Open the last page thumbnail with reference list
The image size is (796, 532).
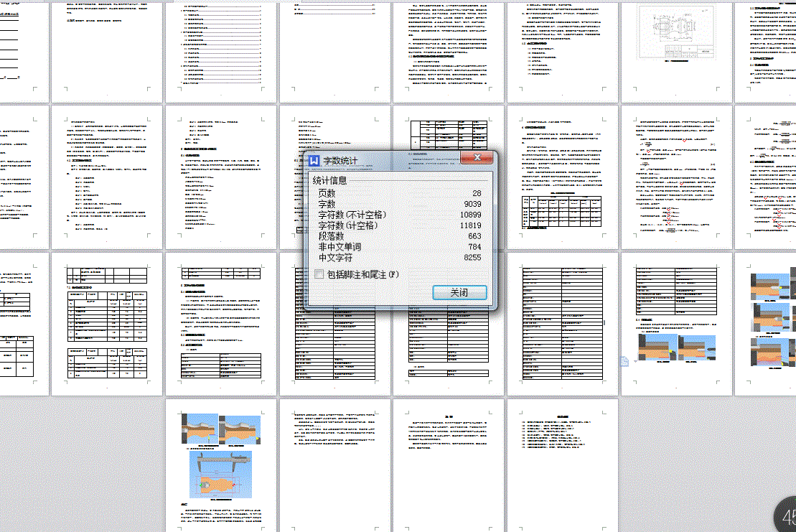pyautogui.click(x=563, y=465)
